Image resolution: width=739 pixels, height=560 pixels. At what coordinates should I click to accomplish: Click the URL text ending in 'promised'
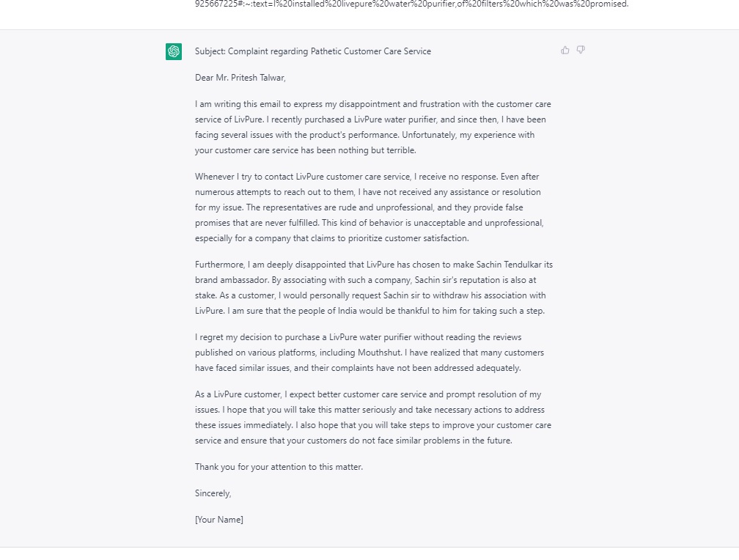point(411,4)
